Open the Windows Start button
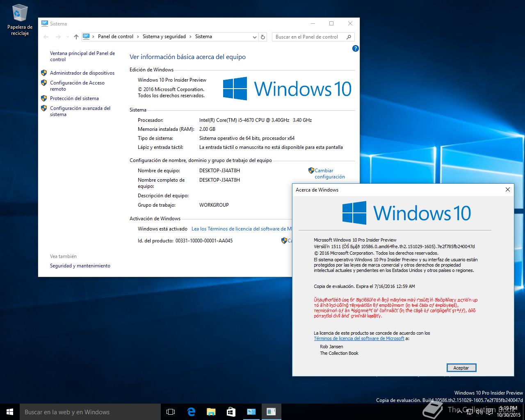 coord(10,412)
